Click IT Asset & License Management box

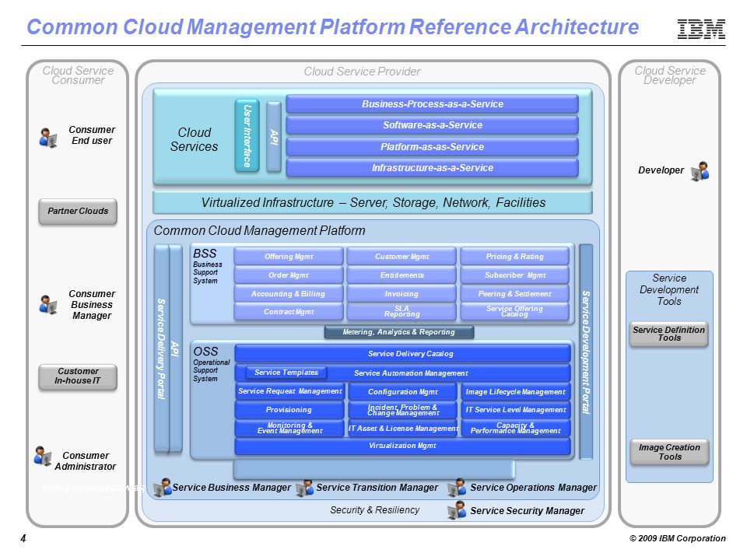(x=402, y=428)
